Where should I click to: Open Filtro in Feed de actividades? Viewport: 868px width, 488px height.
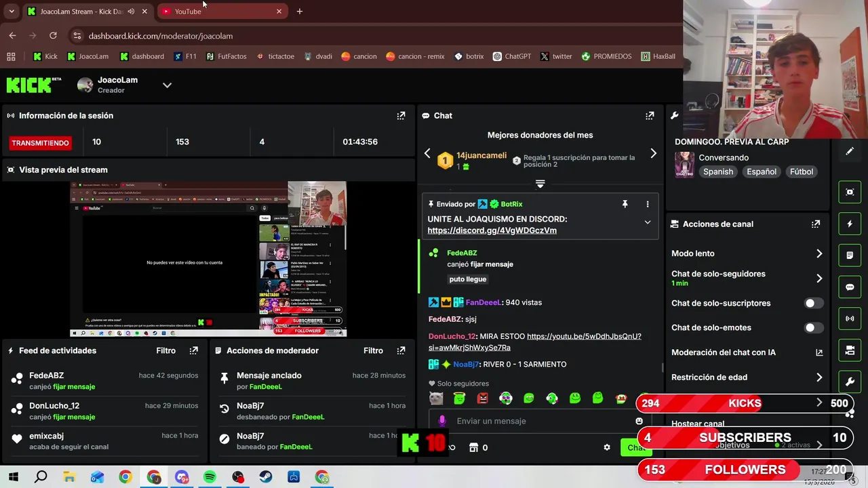pyautogui.click(x=165, y=350)
